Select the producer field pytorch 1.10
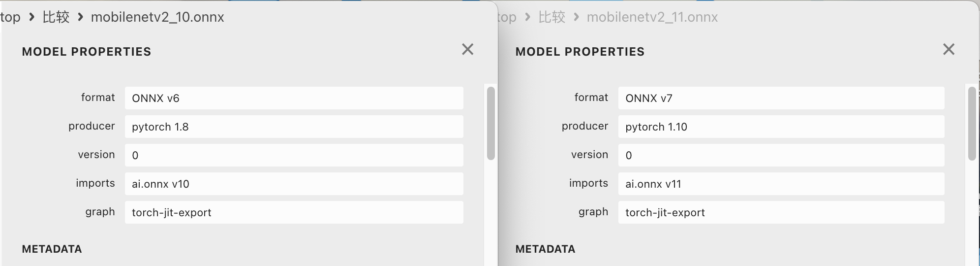The height and width of the screenshot is (266, 980). pos(781,127)
